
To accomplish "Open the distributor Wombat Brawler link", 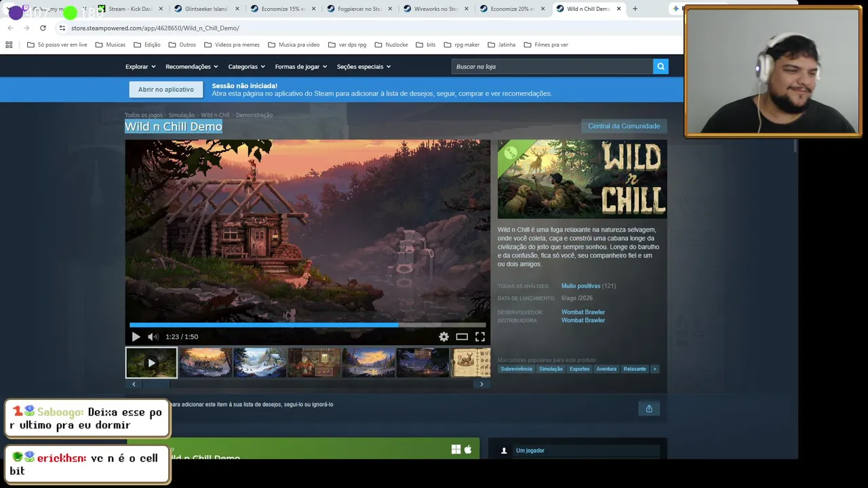I will click(583, 321).
